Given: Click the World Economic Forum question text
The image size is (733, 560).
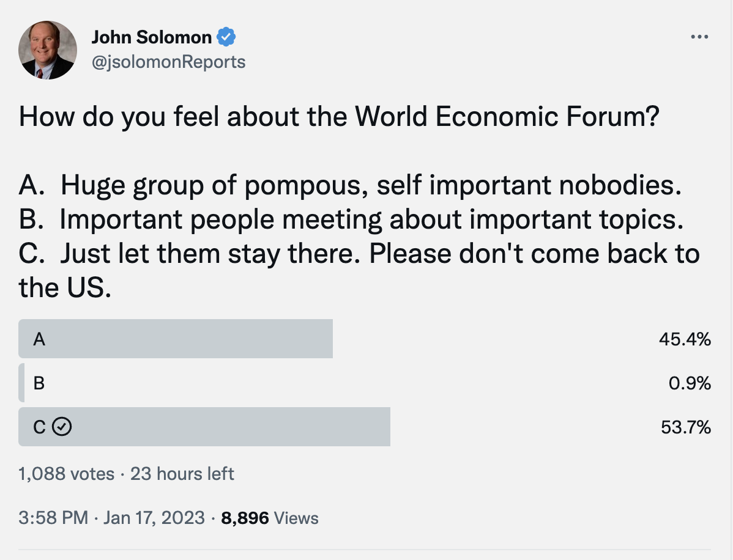Looking at the screenshot, I should [x=339, y=116].
